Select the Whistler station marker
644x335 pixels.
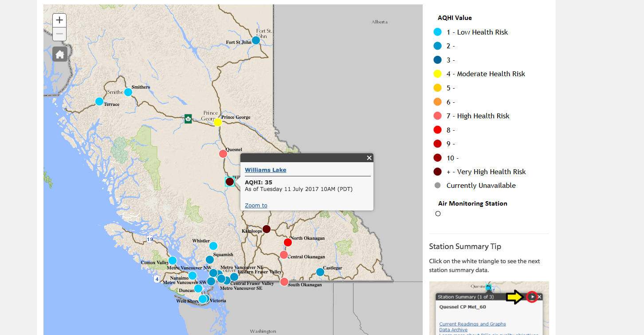pyautogui.click(x=213, y=246)
